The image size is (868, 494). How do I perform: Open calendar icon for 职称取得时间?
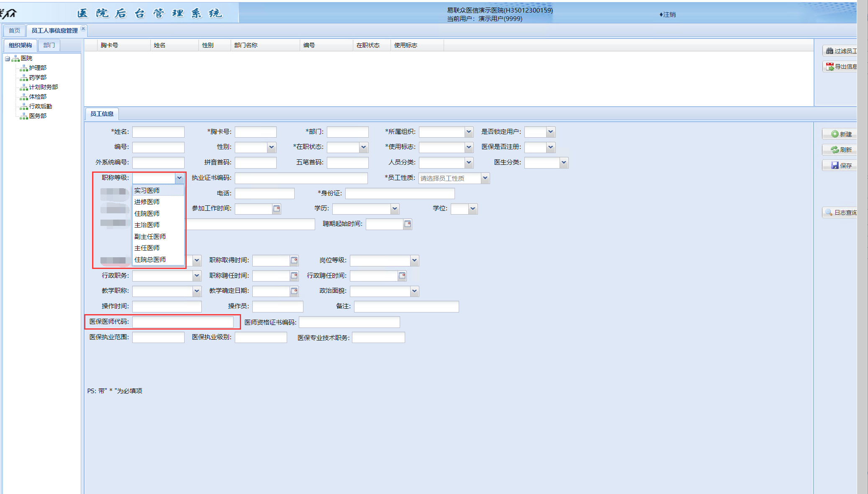294,260
